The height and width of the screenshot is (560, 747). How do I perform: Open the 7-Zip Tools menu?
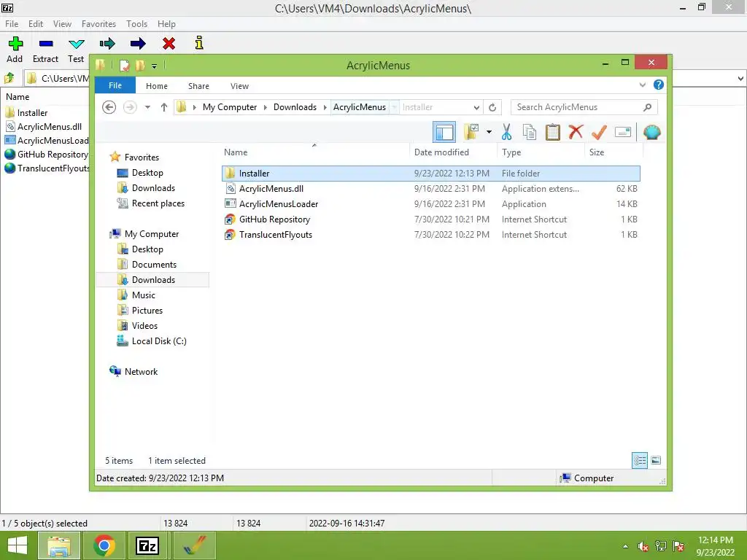136,24
